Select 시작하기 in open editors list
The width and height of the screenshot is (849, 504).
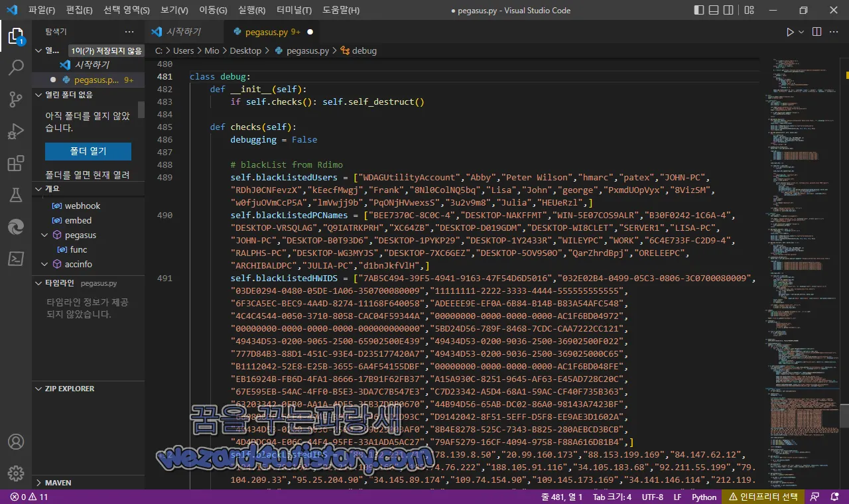click(x=88, y=65)
